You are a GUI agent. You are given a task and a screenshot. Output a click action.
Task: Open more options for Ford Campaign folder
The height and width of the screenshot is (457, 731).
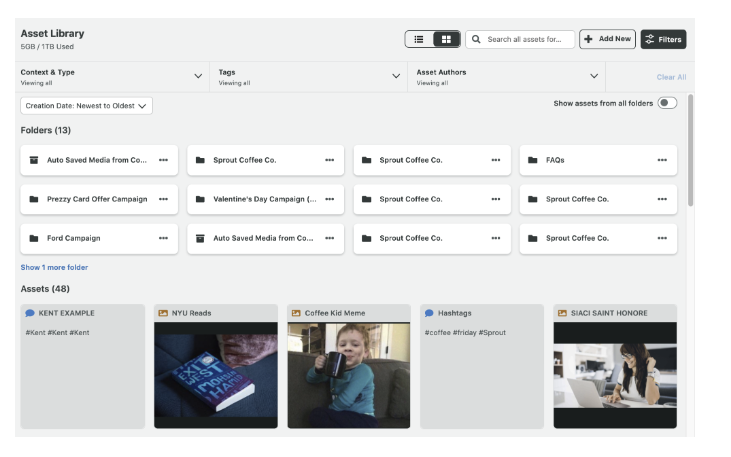click(x=163, y=238)
